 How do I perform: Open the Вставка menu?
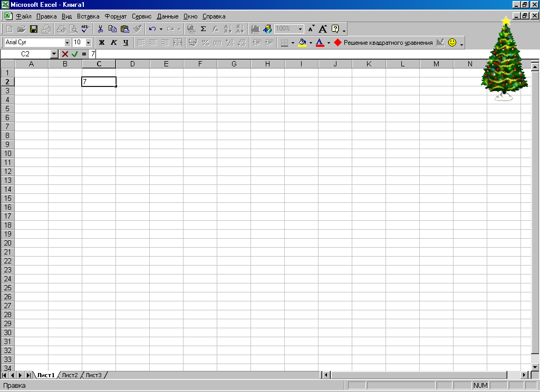pos(88,16)
